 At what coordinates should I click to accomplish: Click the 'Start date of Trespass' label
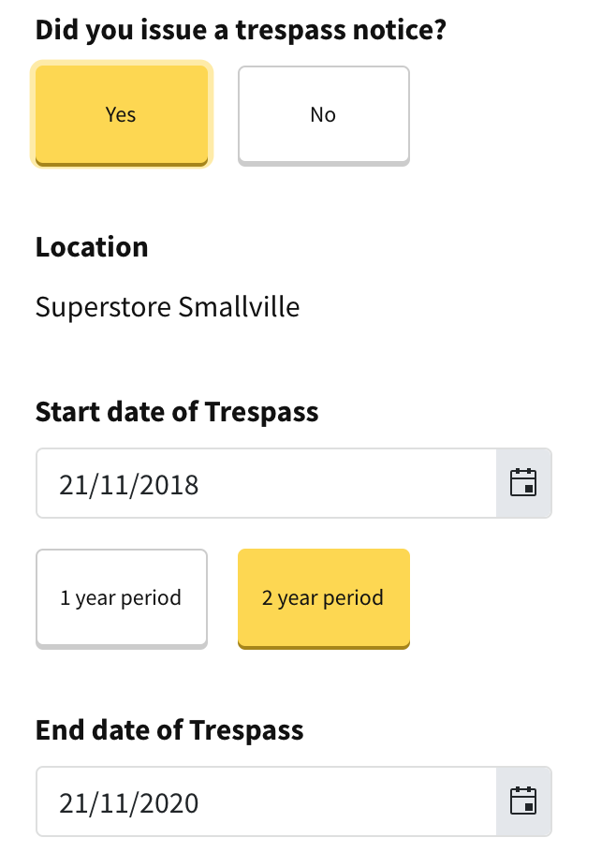[x=177, y=411]
